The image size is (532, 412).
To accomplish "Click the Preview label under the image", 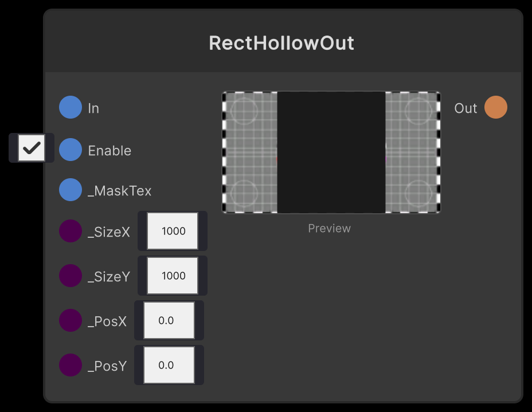I will (329, 228).
